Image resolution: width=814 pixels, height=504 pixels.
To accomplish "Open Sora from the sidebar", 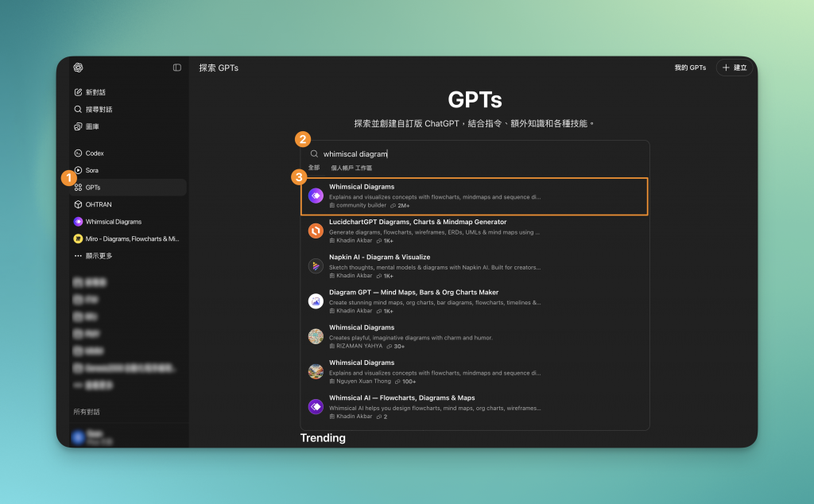I will [128, 170].
